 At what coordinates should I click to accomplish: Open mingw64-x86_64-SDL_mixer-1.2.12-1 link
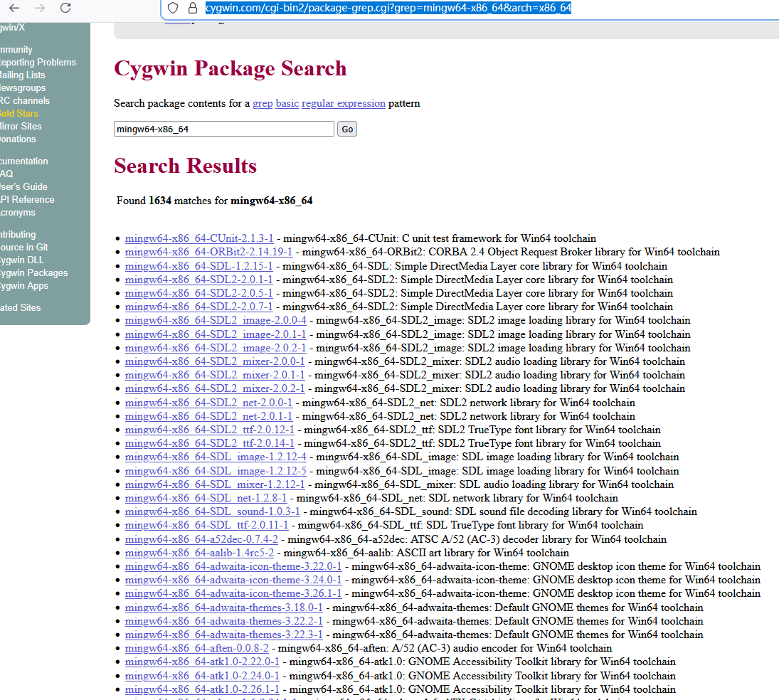pos(215,484)
